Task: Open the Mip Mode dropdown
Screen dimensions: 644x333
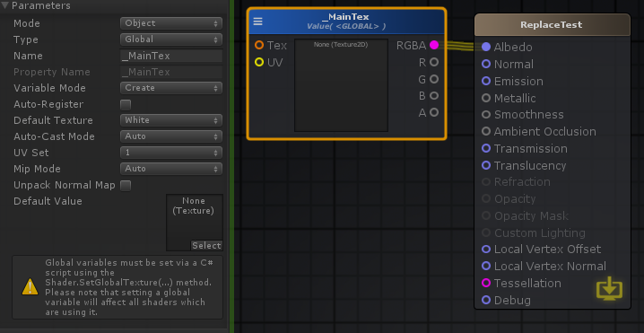Action: (170, 169)
